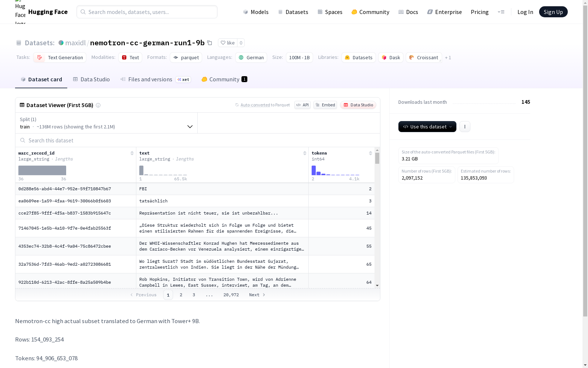Image resolution: width=588 pixels, height=368 pixels.
Task: Select the parquet format tag
Action: [x=186, y=57]
